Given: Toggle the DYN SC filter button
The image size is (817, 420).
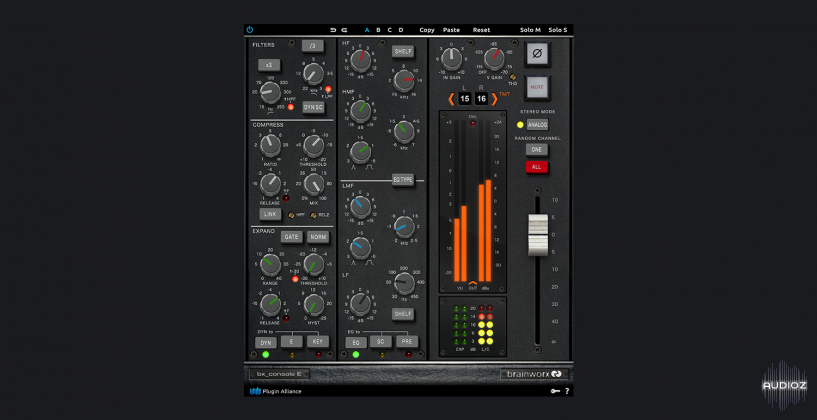Looking at the screenshot, I should pyautogui.click(x=313, y=107).
